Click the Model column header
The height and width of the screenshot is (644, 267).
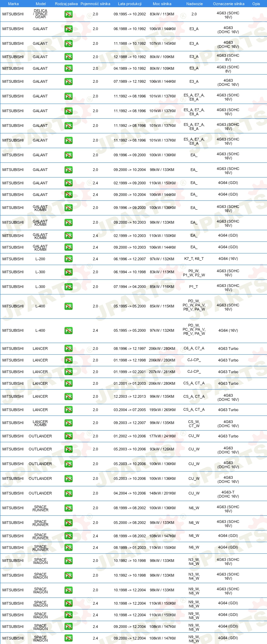click(x=41, y=4)
